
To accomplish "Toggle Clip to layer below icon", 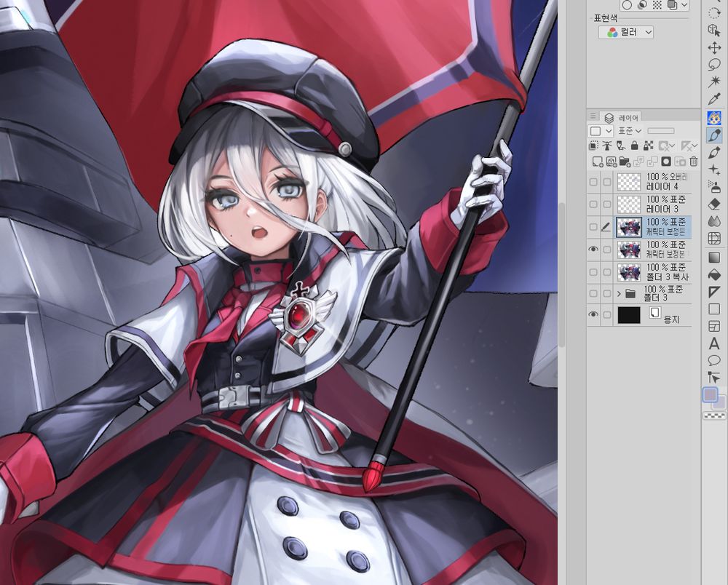I will click(x=594, y=146).
